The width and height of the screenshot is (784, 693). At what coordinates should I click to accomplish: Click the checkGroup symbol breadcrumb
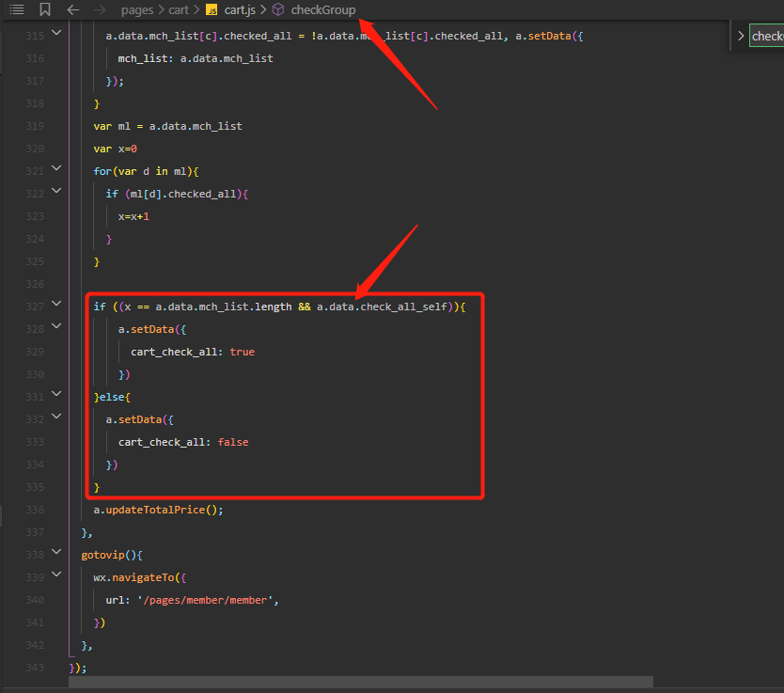(x=323, y=10)
